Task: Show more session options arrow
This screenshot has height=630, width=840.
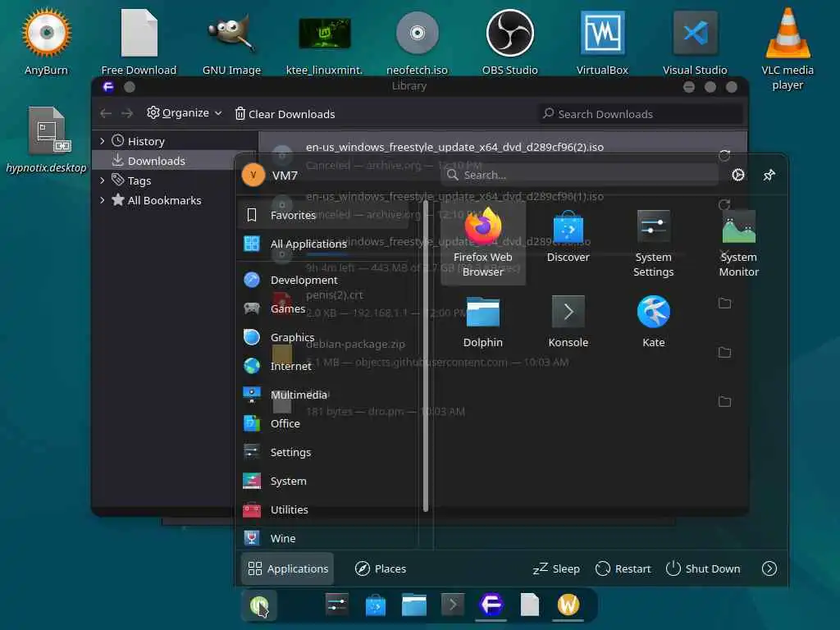Action: (x=769, y=568)
